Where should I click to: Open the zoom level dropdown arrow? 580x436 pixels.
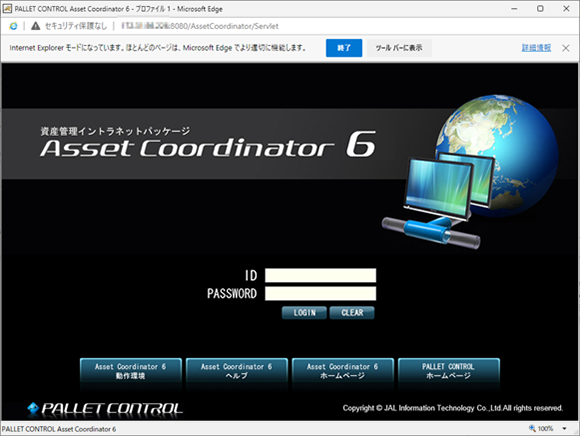(564, 429)
